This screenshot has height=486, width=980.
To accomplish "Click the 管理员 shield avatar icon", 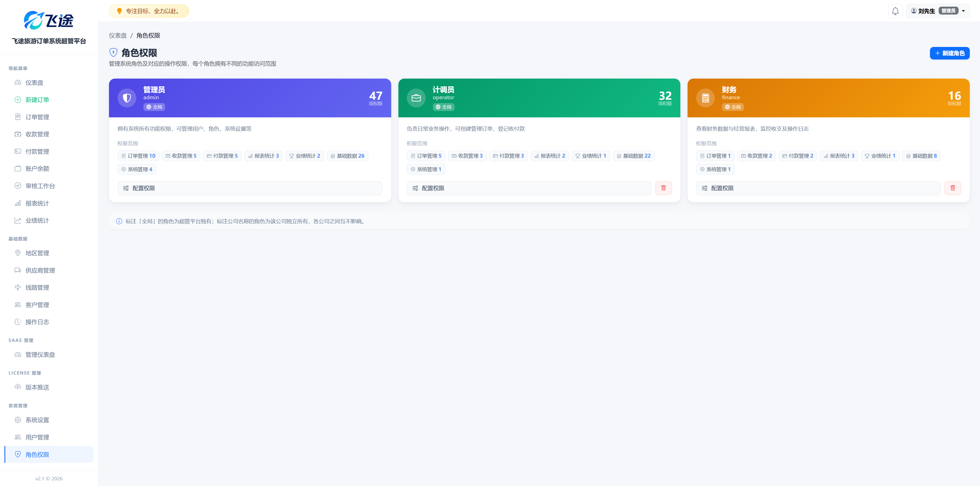I will [127, 98].
